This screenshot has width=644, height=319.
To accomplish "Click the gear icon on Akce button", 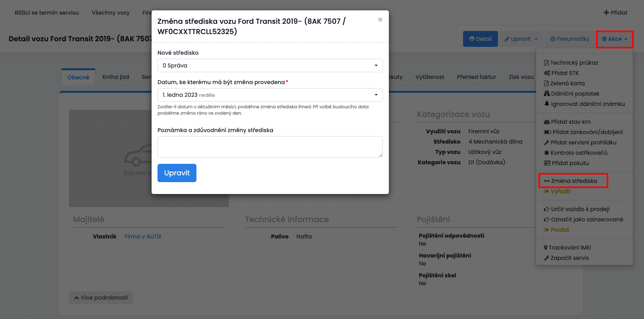I will tap(604, 39).
